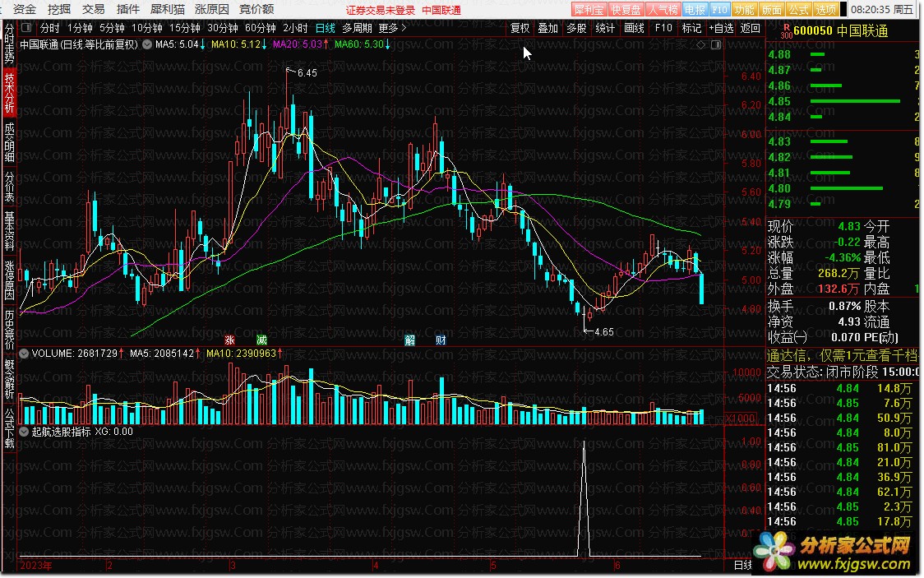Open the 选项 toolbar button
This screenshot has height=578, width=924.
click(x=825, y=9)
